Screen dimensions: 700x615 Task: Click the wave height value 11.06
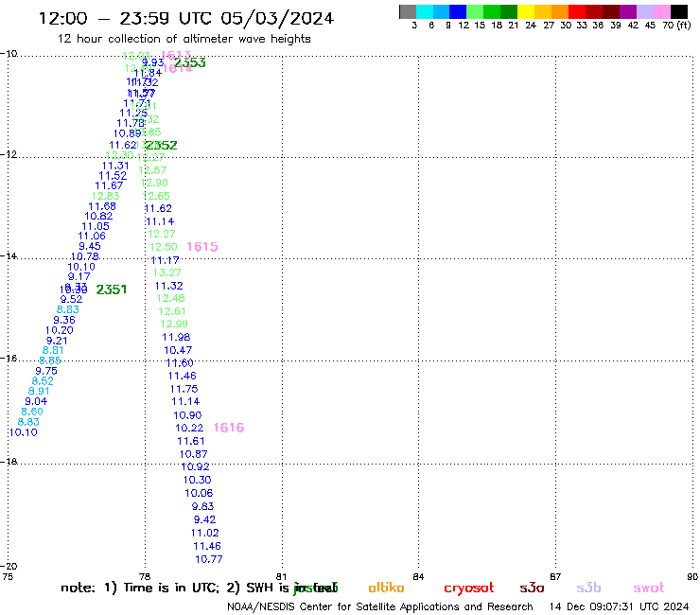92,236
